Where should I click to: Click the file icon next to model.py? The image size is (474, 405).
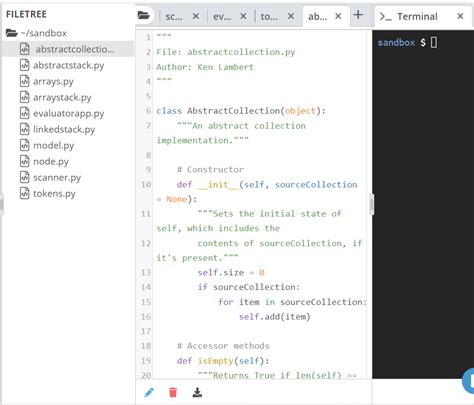pos(25,145)
